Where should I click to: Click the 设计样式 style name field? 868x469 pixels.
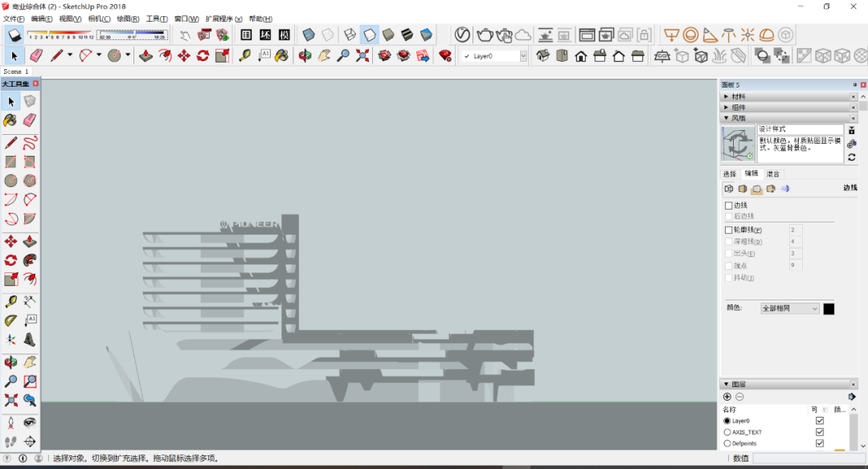pyautogui.click(x=800, y=128)
